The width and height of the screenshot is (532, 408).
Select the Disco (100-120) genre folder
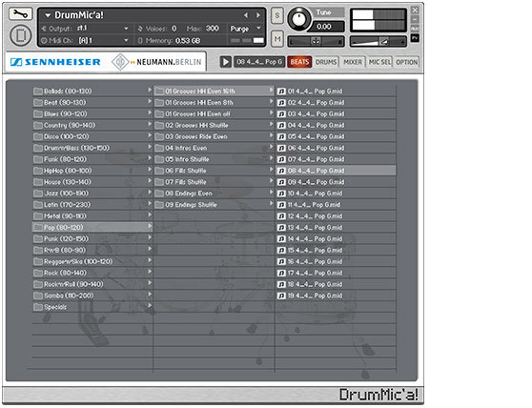(92, 136)
